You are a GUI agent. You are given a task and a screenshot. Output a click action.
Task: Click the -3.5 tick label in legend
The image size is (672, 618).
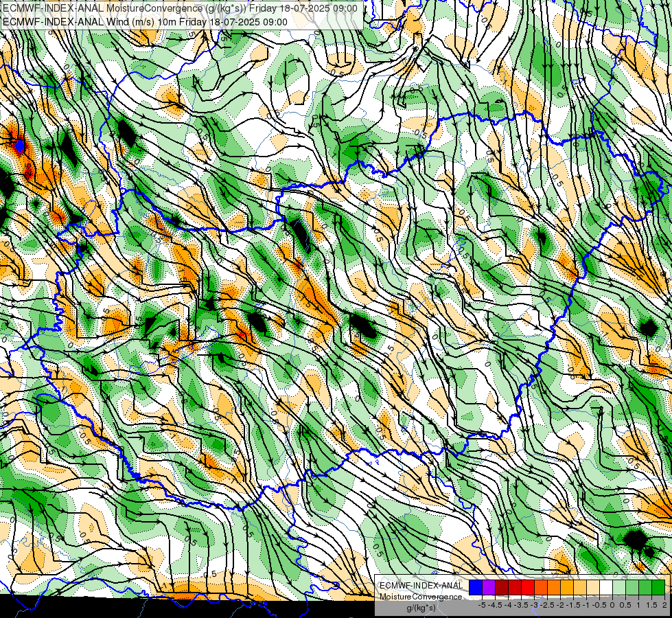[x=521, y=605]
